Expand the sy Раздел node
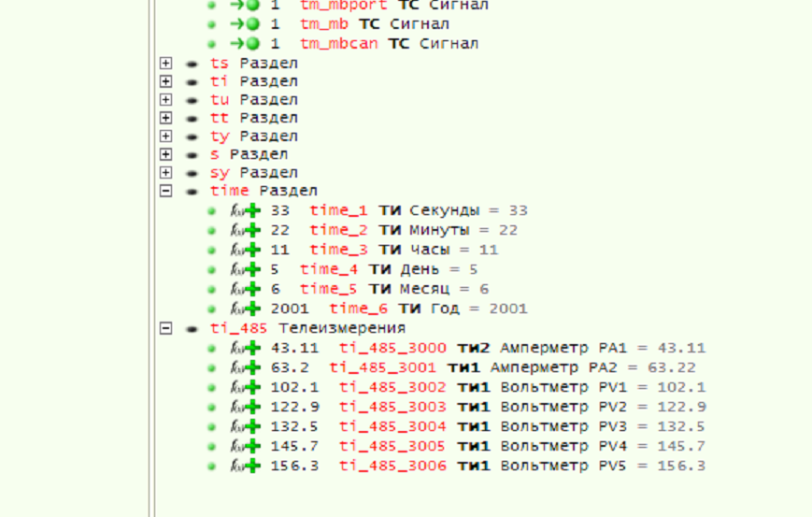Image resolution: width=812 pixels, height=517 pixels. (x=166, y=173)
